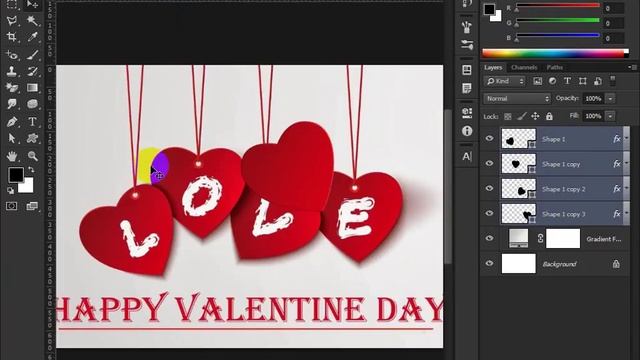Open the Info panel icon
Screen dimensions: 640x360
pos(467,131)
